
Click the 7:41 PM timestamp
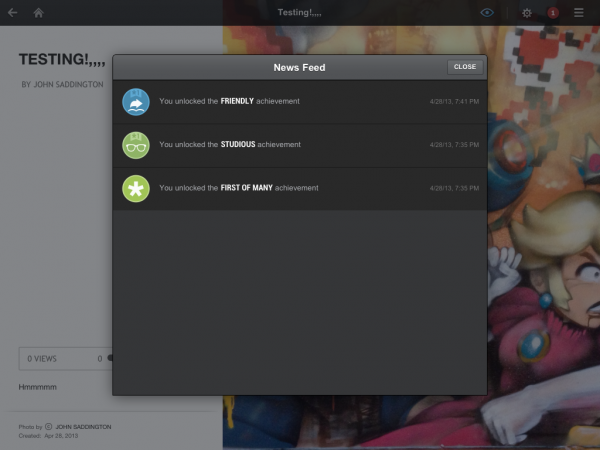click(454, 101)
